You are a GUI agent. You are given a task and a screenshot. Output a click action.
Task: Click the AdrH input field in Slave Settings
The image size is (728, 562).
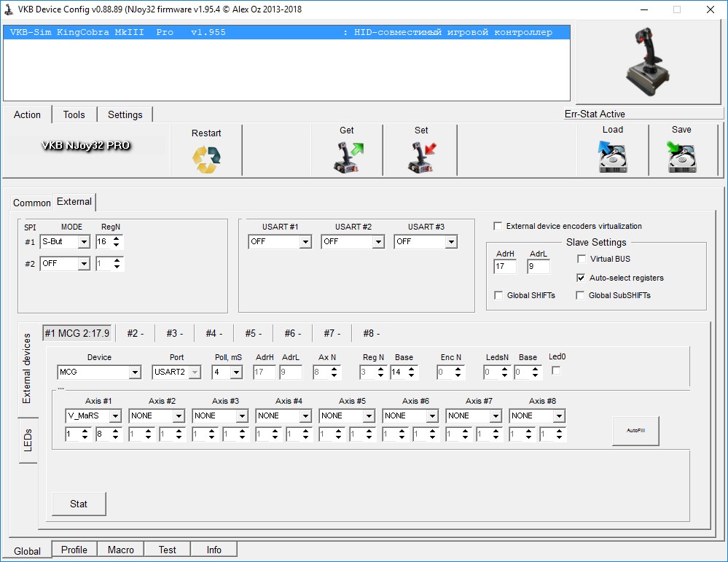(x=504, y=267)
